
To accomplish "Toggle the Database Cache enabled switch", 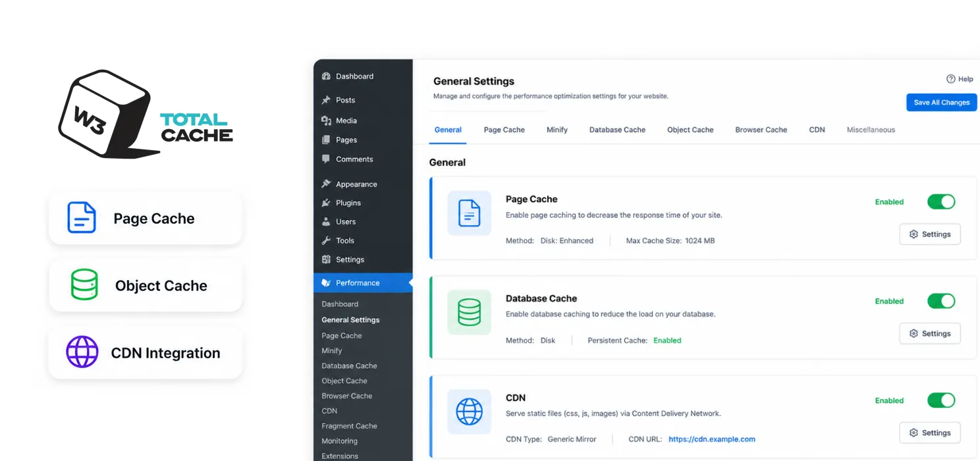I will point(941,301).
